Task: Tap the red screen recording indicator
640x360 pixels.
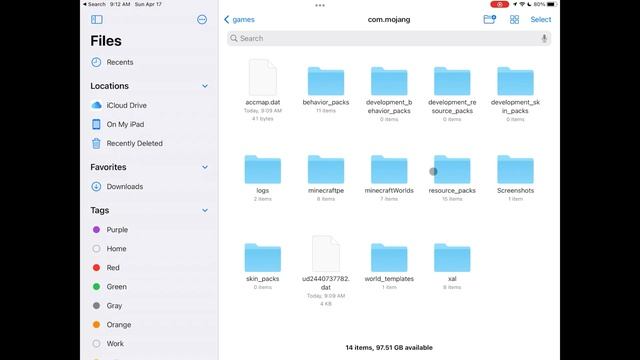Action: pos(499,4)
